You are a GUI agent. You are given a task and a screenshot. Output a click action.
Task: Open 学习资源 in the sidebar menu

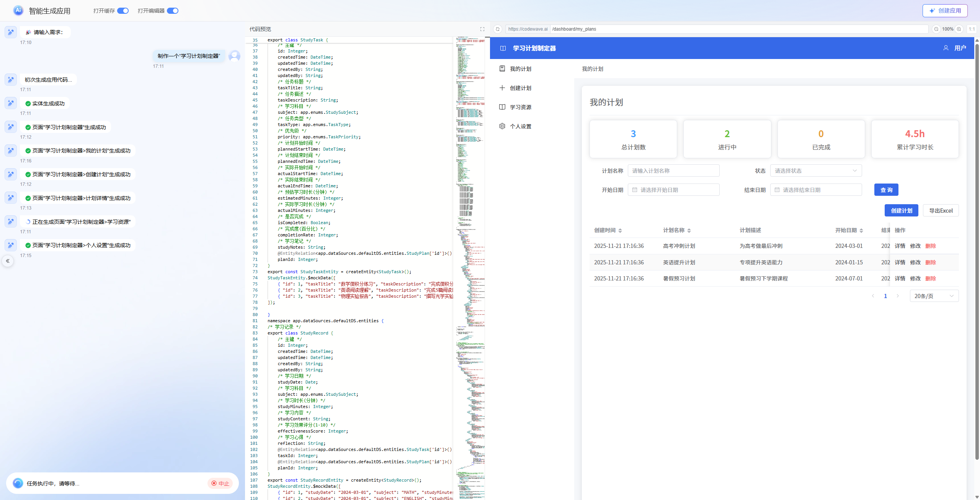point(520,107)
